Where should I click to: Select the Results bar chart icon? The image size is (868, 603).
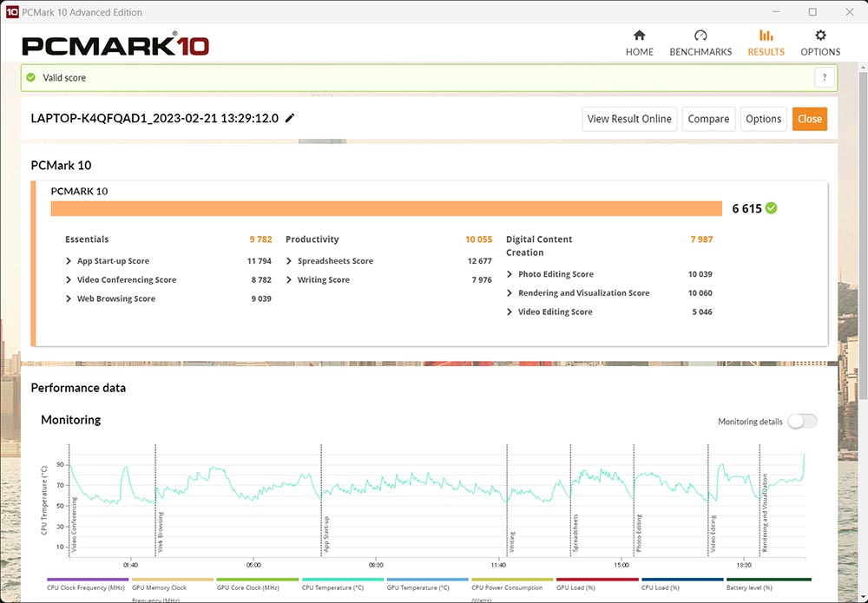tap(766, 36)
